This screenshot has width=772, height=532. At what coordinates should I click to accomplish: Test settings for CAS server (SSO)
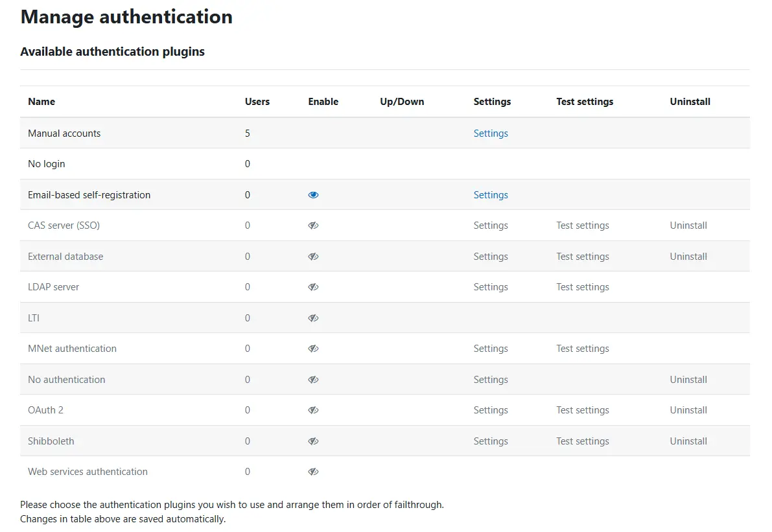click(x=583, y=226)
